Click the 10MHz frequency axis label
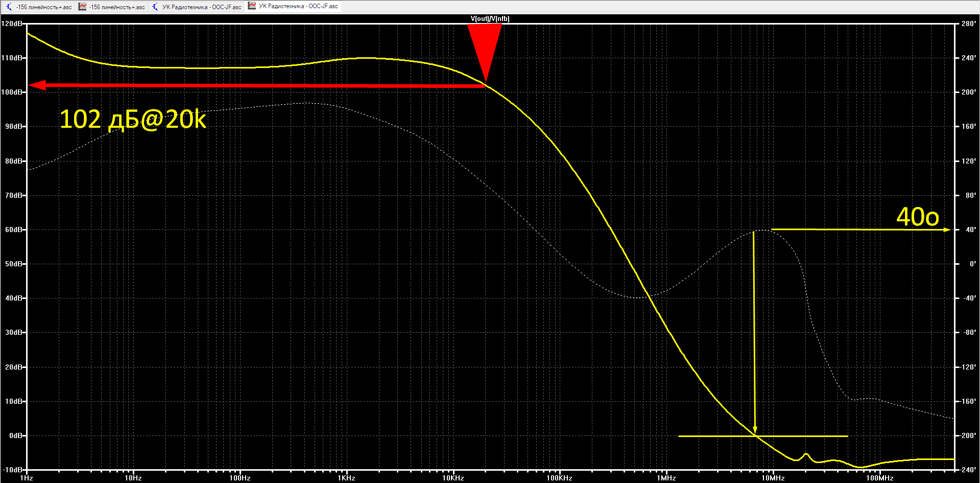Screen dimensions: 980x483 (773, 478)
